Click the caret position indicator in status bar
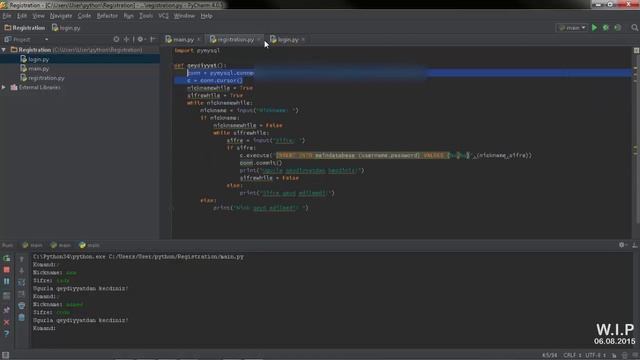The width and height of the screenshot is (640, 360). point(550,355)
